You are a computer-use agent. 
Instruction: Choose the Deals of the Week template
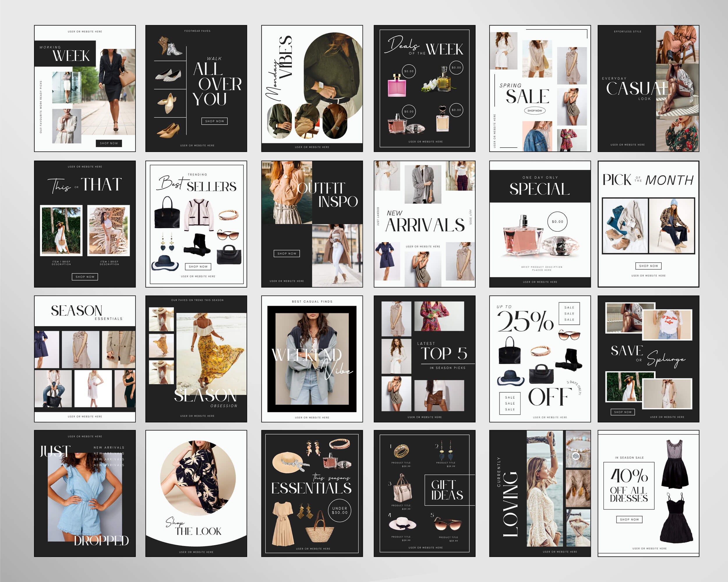pyautogui.click(x=425, y=88)
